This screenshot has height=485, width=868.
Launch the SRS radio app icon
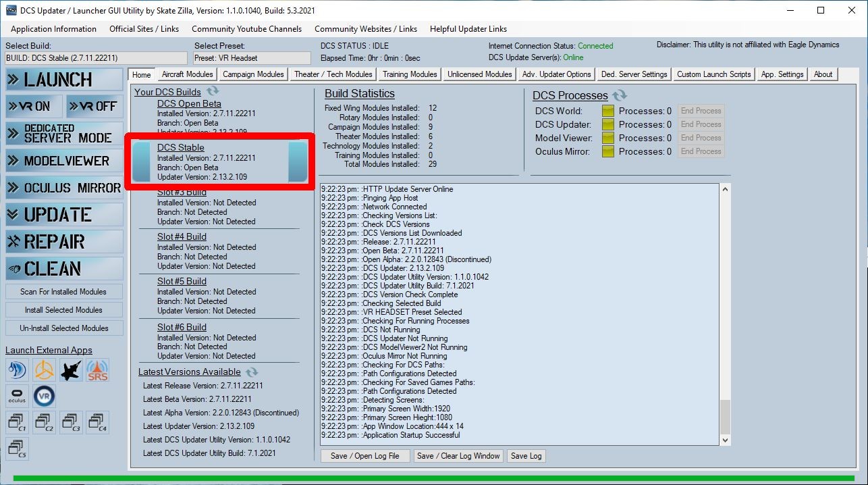(98, 370)
